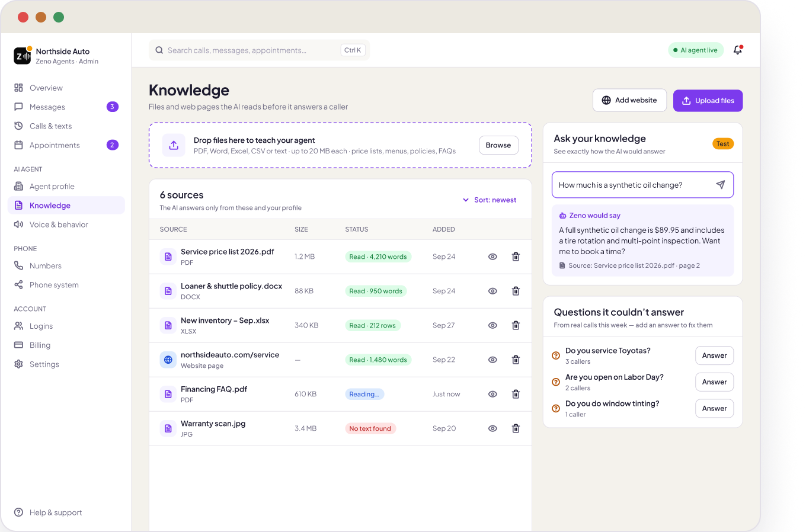This screenshot has width=806, height=532.
Task: Click file icon of New inventory – Sep.xlsx
Action: coord(168,325)
